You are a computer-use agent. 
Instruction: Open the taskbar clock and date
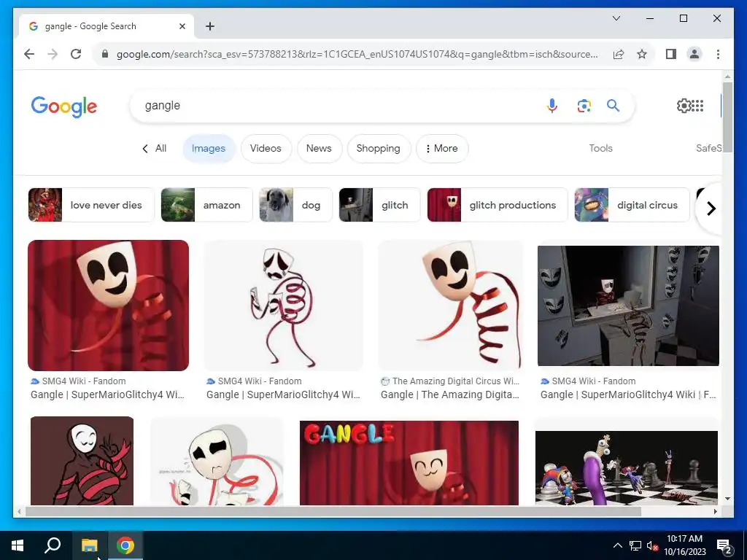[684, 545]
